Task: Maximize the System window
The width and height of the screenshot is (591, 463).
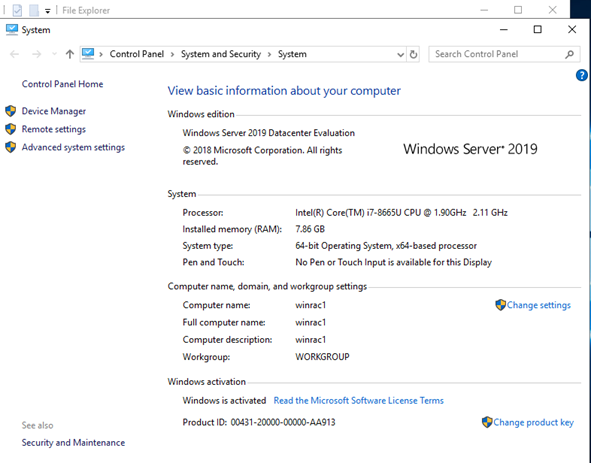Action: click(537, 29)
